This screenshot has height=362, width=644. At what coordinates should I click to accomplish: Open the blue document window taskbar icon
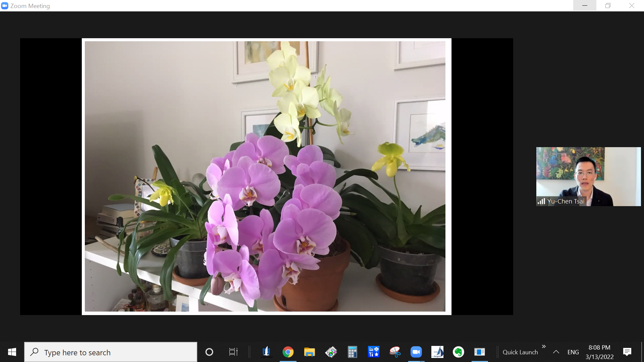click(480, 352)
